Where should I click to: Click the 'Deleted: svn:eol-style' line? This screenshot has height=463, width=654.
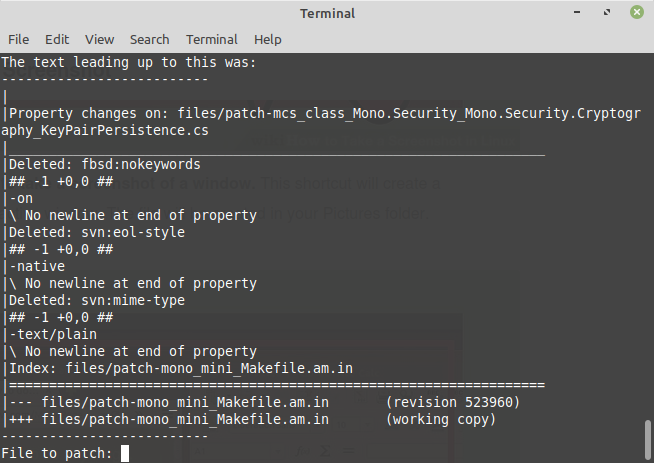97,232
